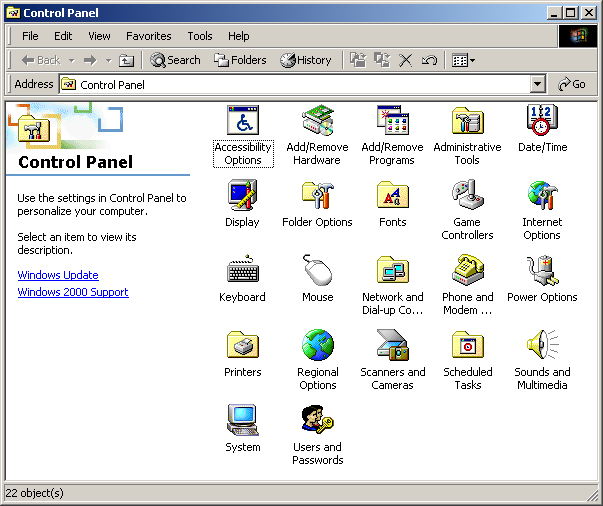The image size is (603, 506).
Task: Click the Go button
Action: point(572,84)
